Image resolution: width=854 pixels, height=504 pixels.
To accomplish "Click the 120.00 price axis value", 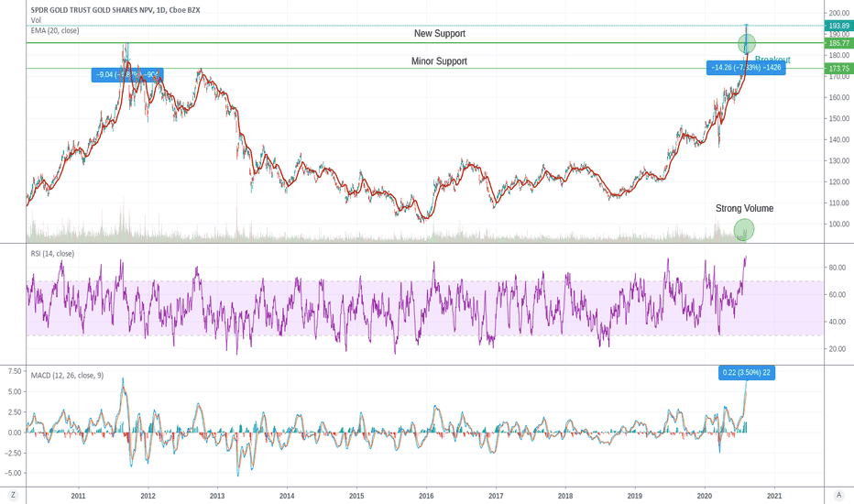I will click(839, 182).
